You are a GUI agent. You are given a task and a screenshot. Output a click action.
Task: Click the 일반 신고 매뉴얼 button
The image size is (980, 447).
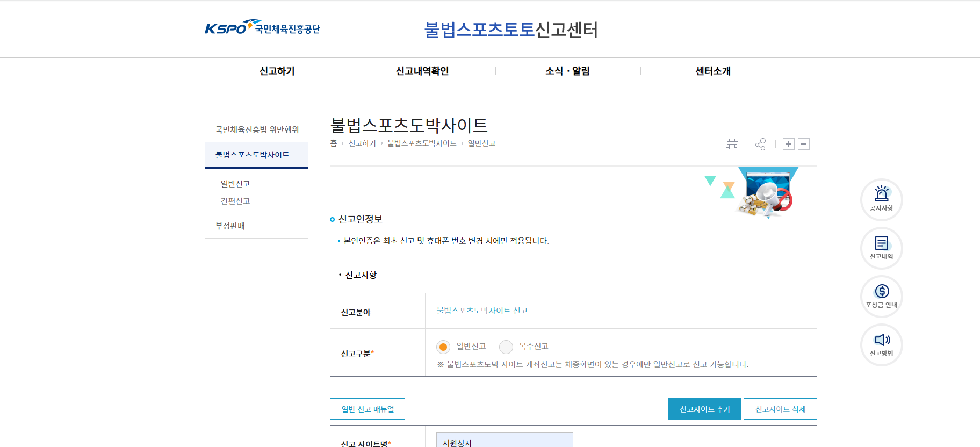(x=367, y=409)
